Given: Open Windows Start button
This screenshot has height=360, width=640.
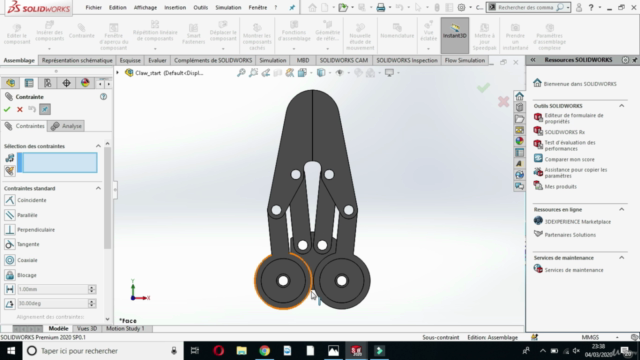Looking at the screenshot, I should click(11, 351).
